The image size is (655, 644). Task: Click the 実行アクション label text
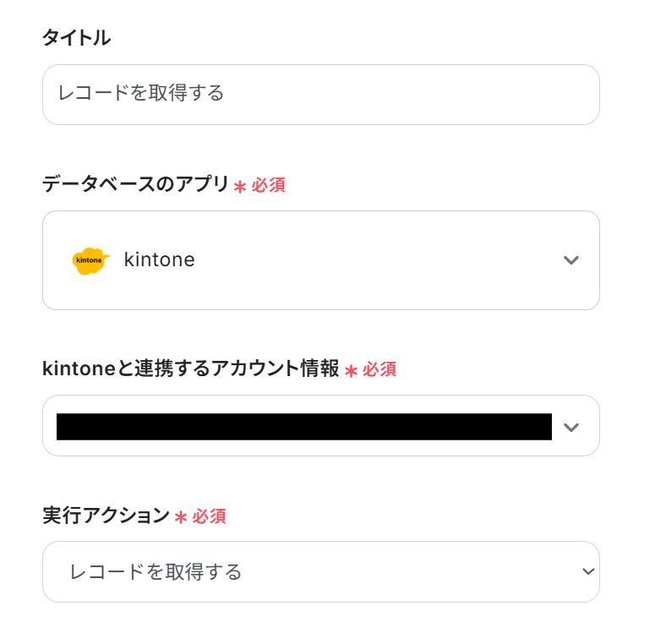(106, 516)
